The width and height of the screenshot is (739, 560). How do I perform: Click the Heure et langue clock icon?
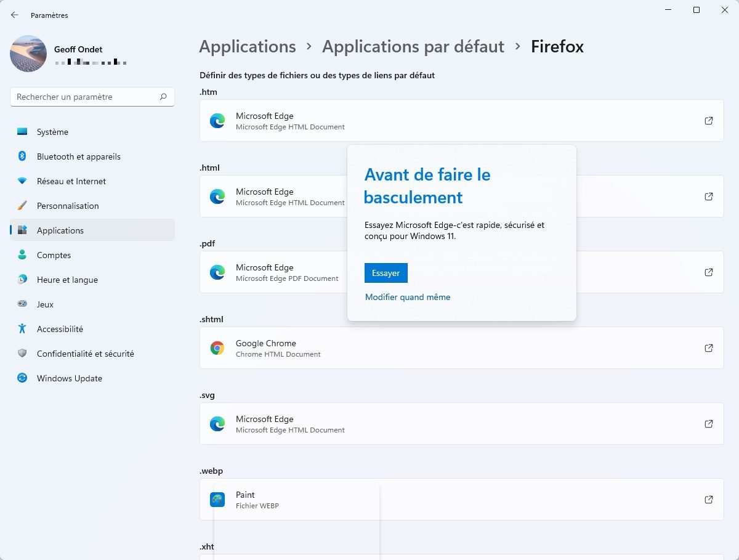coord(22,280)
